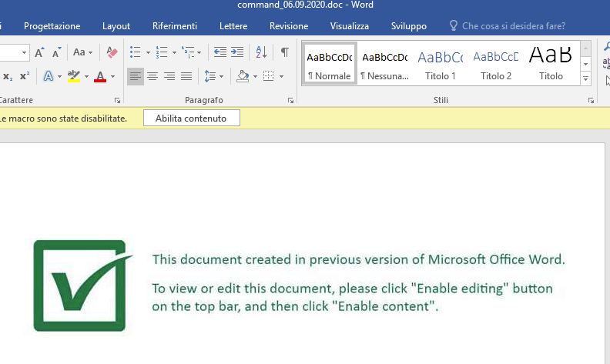The width and height of the screenshot is (610, 364).
Task: Sort text with the A-Z icon
Action: tap(261, 52)
